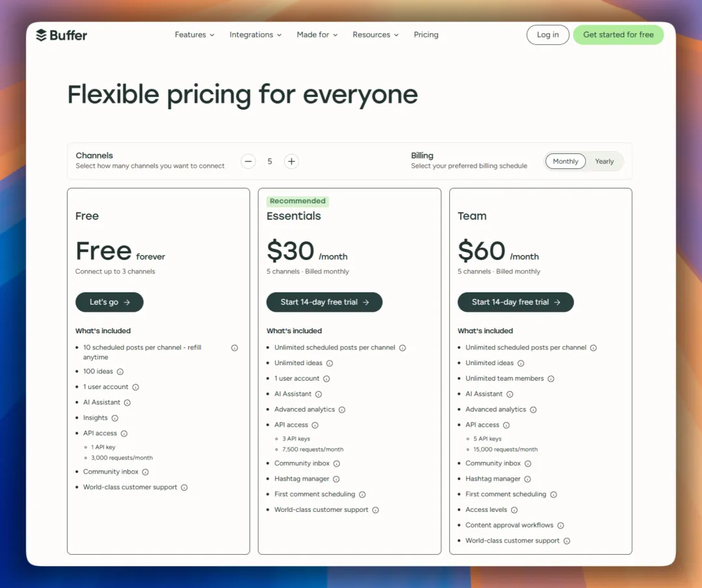Screen dimensions: 702x588
Task: Increase channel count with plus button
Action: pos(291,162)
